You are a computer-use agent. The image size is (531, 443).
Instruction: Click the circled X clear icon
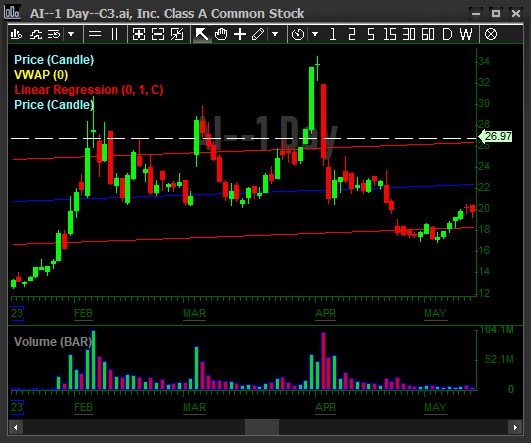(491, 34)
